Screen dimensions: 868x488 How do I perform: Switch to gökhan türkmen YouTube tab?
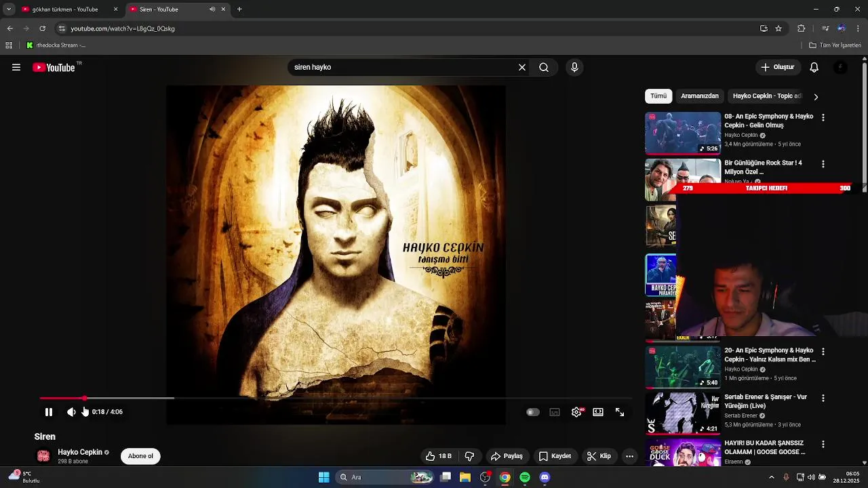click(65, 9)
